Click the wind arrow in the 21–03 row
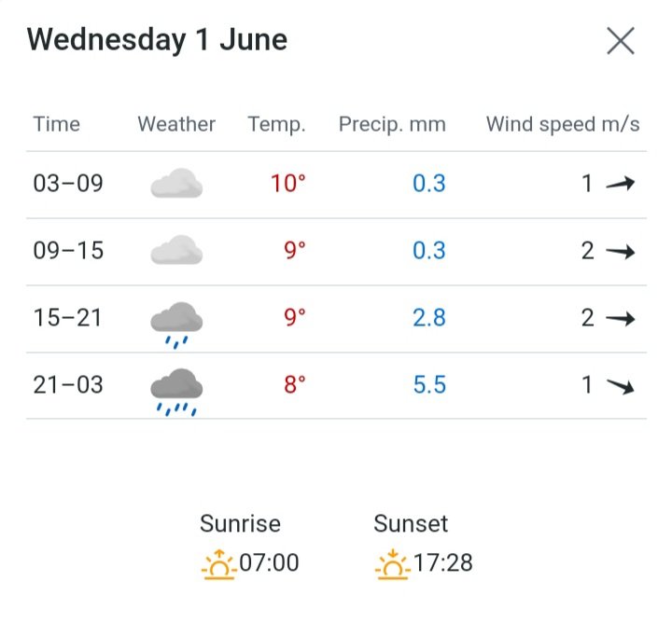672x623 pixels. 620,385
